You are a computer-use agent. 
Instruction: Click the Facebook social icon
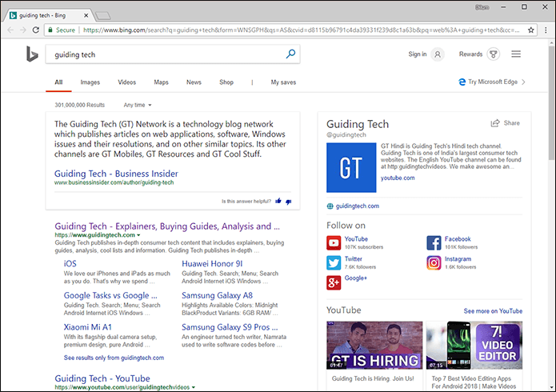coord(434,243)
